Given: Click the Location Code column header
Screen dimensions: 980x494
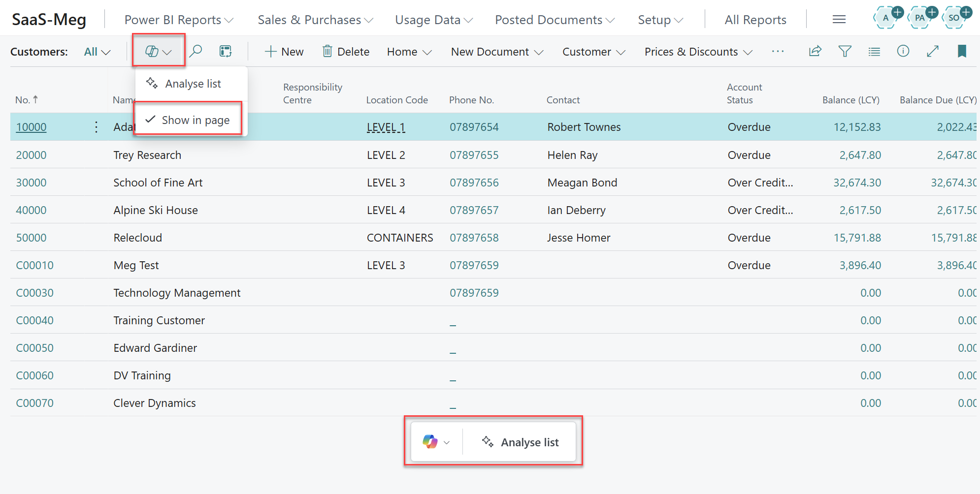Looking at the screenshot, I should point(397,100).
